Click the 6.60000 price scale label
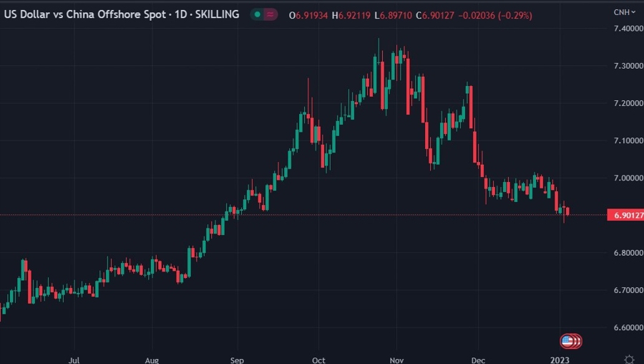 pyautogui.click(x=628, y=327)
